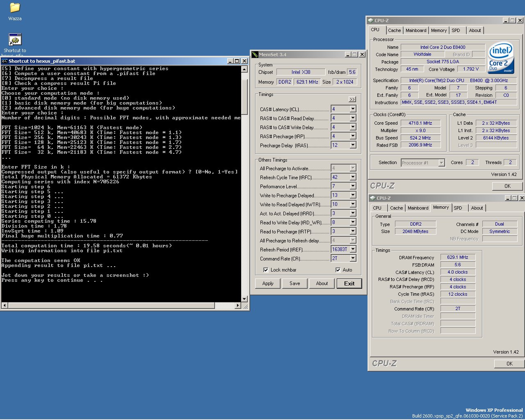Click the FSB:DRAM 5:6 ratio field
The height and width of the screenshot is (420, 525).
[x=458, y=265]
